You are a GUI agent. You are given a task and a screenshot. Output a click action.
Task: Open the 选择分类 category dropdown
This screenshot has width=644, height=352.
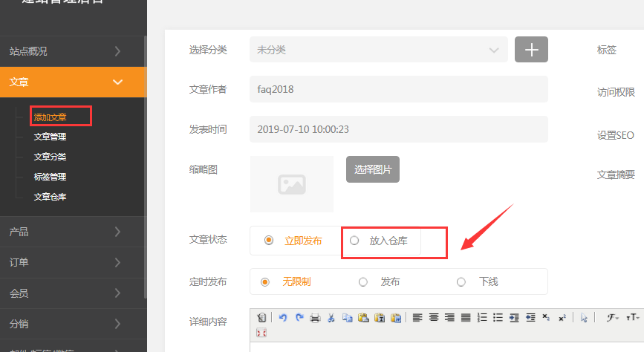[x=379, y=50]
